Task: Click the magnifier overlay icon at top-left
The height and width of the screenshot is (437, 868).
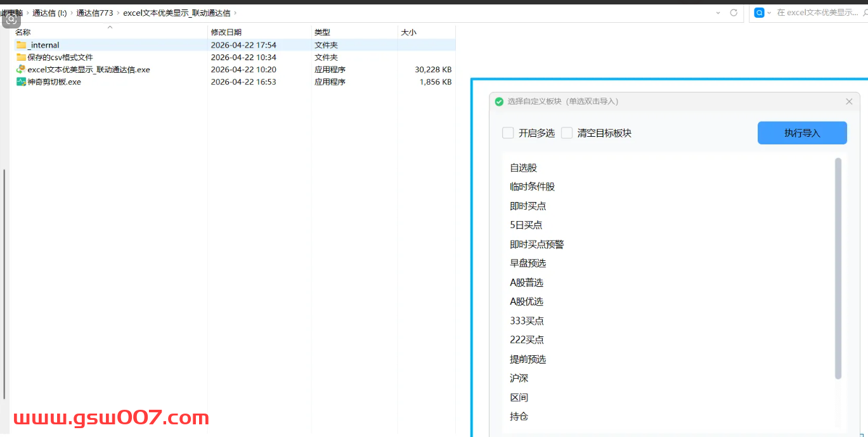Action: [11, 19]
